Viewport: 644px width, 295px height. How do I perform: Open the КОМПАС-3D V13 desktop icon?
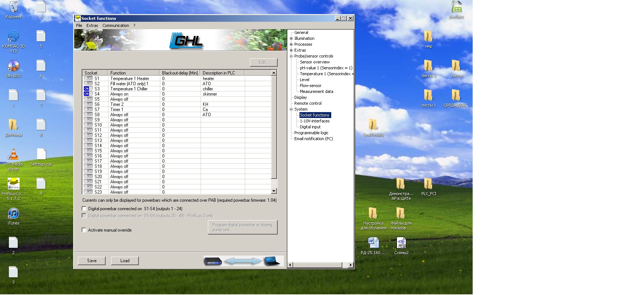(14, 37)
